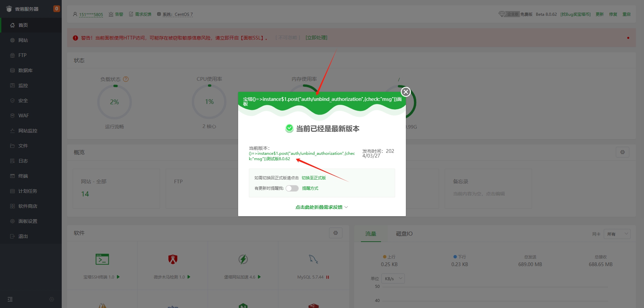Click the 宝塔SSH终端 terminal icon
This screenshot has width=644, height=308.
[102, 259]
